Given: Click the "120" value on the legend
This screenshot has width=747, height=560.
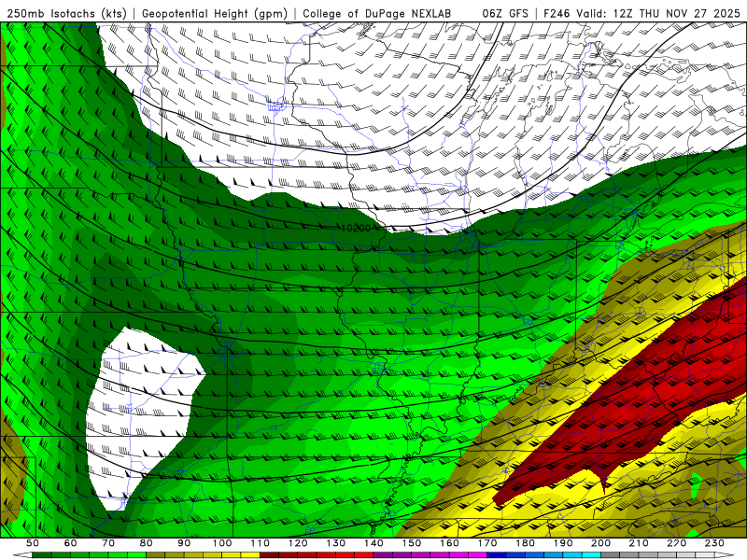Looking at the screenshot, I should click(x=298, y=543).
